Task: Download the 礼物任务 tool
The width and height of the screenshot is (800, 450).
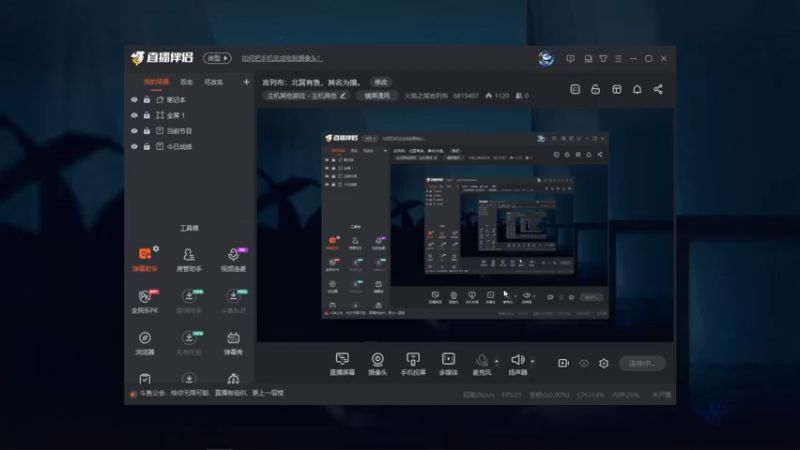Action: point(189,343)
